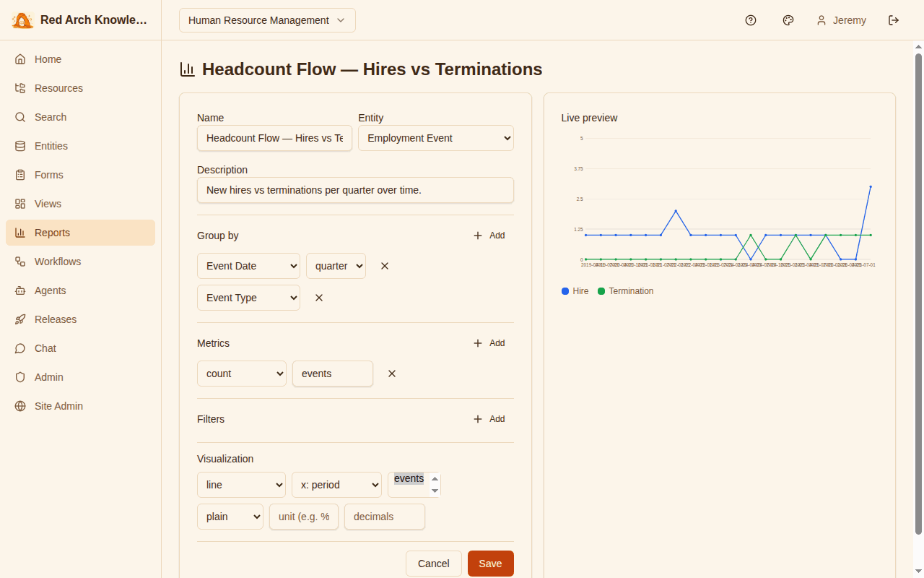924x578 pixels.
Task: Toggle the Termination series legend dot
Action: click(x=601, y=291)
